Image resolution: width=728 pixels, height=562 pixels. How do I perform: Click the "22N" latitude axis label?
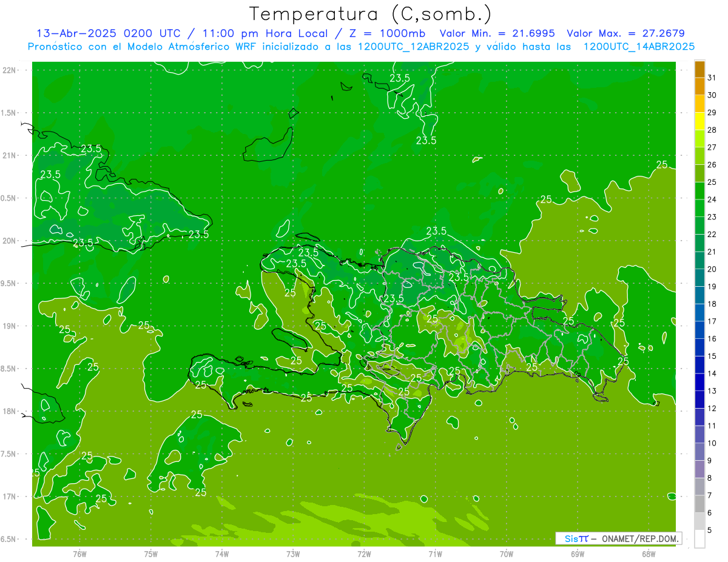(10, 70)
